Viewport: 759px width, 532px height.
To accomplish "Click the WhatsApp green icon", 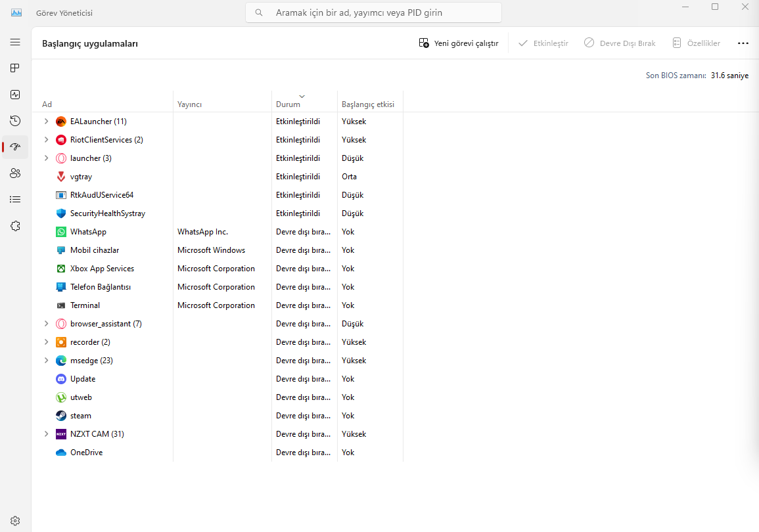I will coord(61,232).
